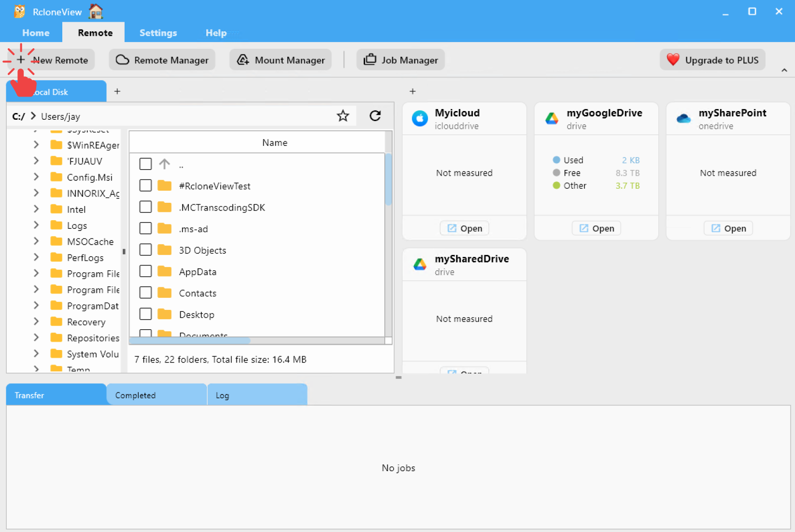Open the Mount Manager

[x=281, y=60]
